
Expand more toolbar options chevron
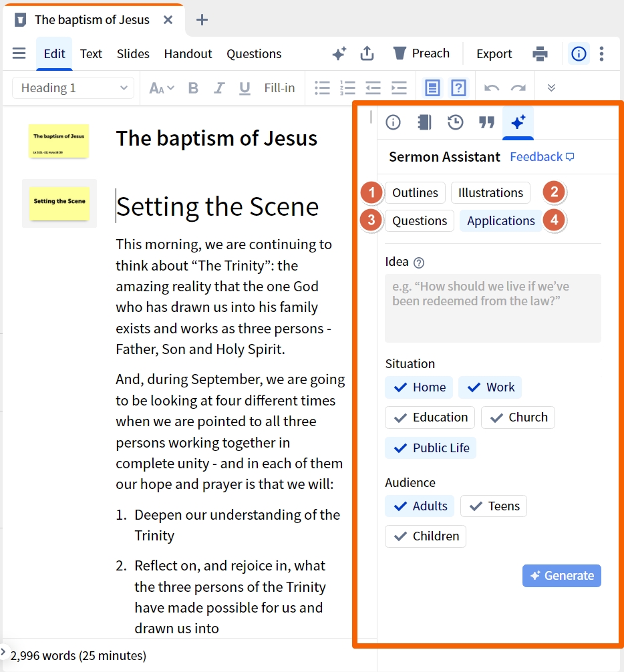551,88
